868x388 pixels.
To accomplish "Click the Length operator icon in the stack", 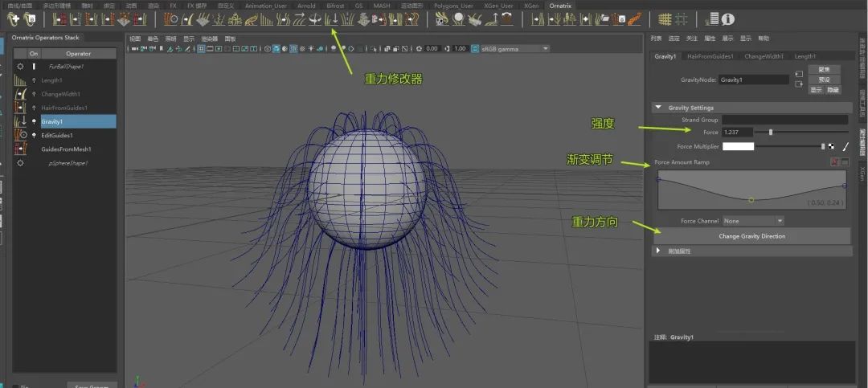I will coord(19,80).
